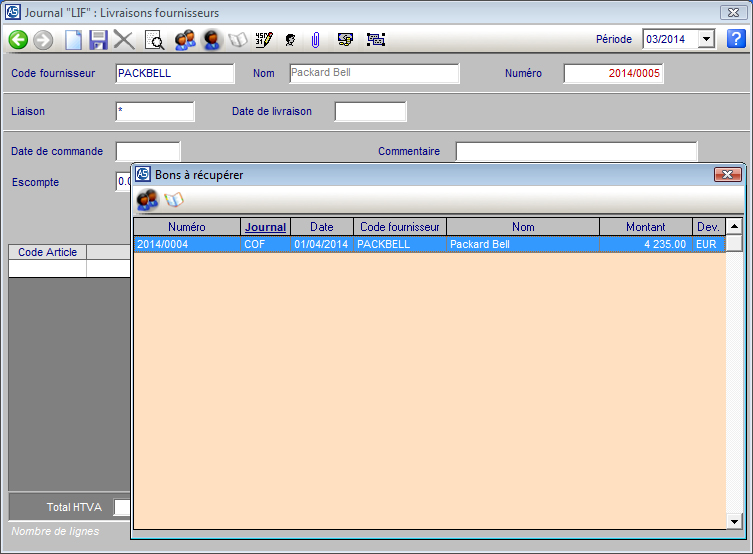Image resolution: width=753 pixels, height=554 pixels.
Task: Click the Code fournisseur field with PACKBELL
Action: tap(174, 73)
